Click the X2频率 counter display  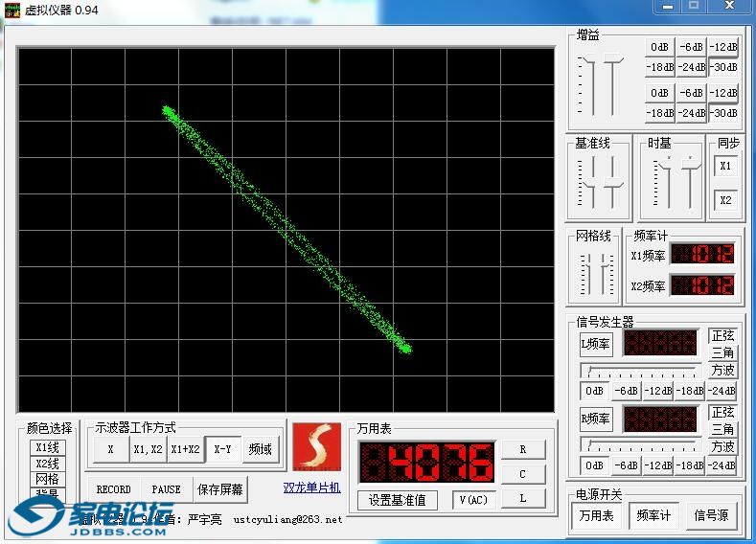pos(702,285)
